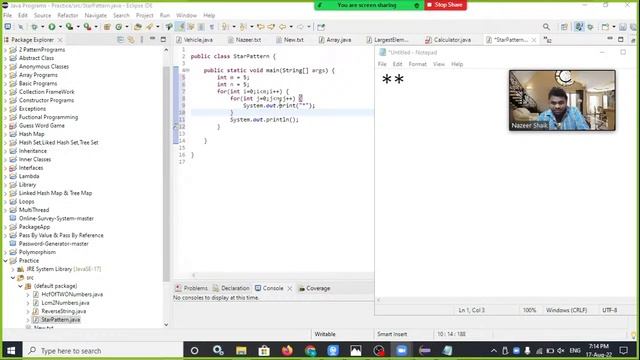The height and width of the screenshot is (360, 640).
Task: Expand the JRE System Library node
Action: point(13,269)
